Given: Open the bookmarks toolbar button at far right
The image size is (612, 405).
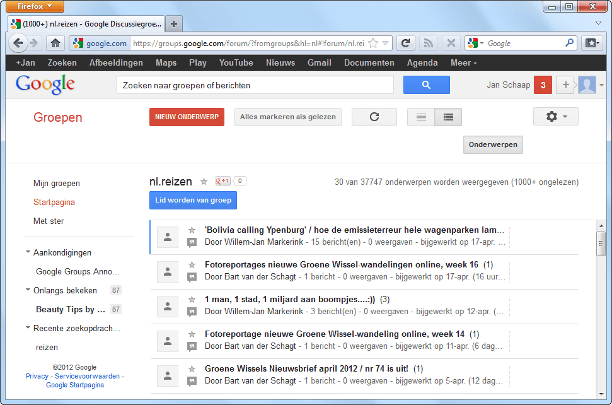Looking at the screenshot, I should click(592, 43).
